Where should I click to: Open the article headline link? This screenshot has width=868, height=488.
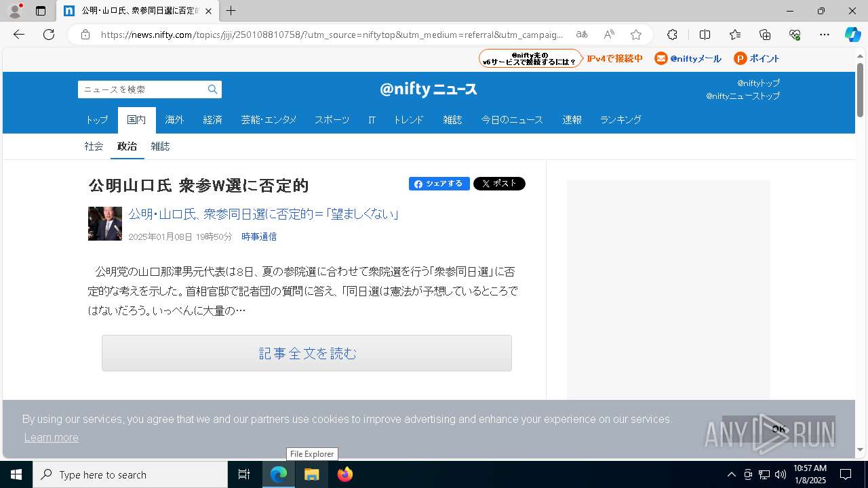263,214
